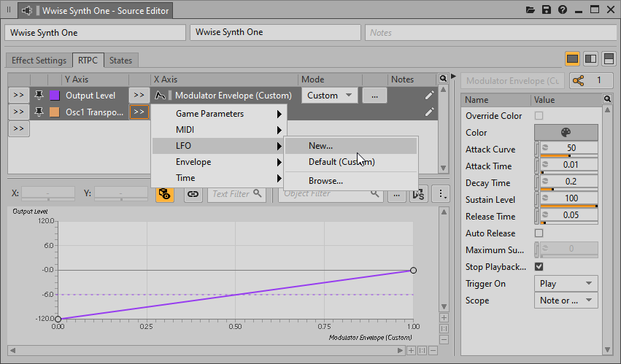The height and width of the screenshot is (364, 621).
Task: Click pin icon on Osc1 Transpose row
Action: coord(39,112)
